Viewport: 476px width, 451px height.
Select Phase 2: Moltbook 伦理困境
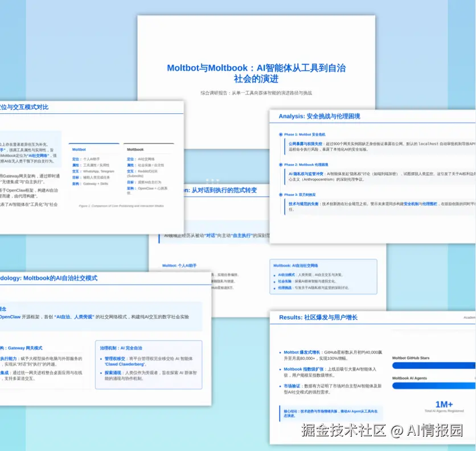tap(306, 165)
